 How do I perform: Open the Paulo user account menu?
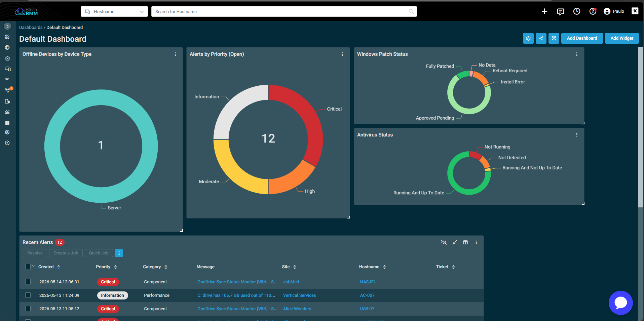614,11
